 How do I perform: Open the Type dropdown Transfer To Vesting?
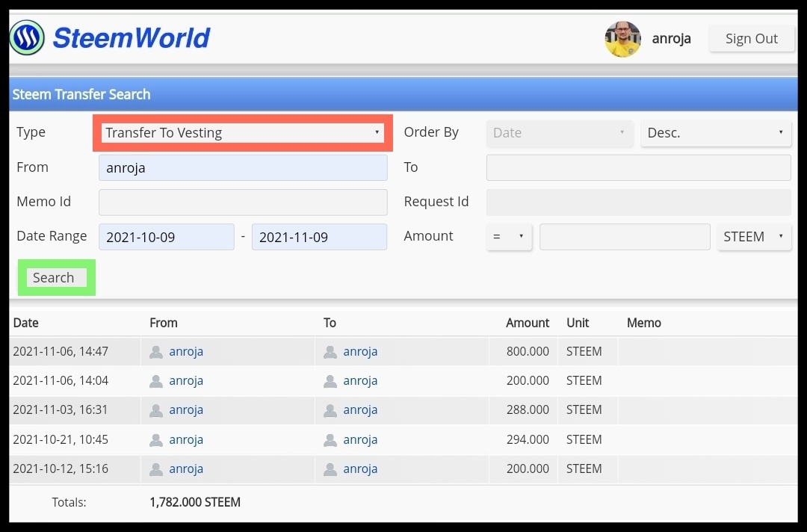coord(242,133)
